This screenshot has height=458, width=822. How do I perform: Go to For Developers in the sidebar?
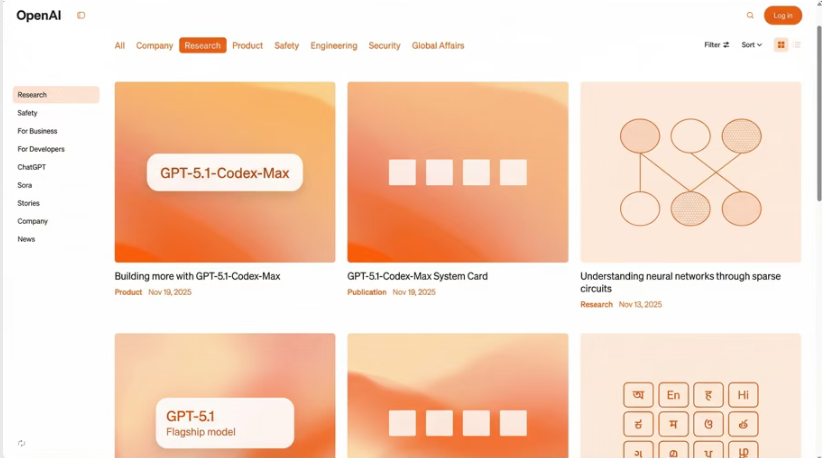[41, 149]
